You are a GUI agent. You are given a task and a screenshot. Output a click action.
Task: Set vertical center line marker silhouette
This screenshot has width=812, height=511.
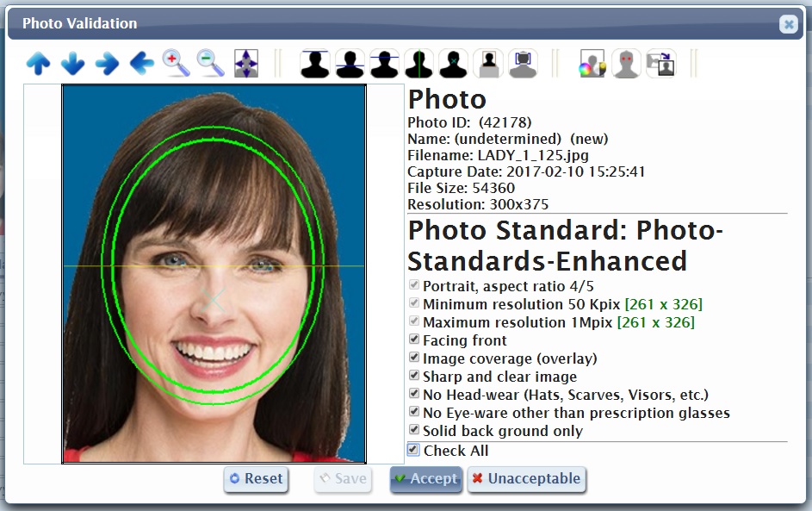tap(419, 64)
